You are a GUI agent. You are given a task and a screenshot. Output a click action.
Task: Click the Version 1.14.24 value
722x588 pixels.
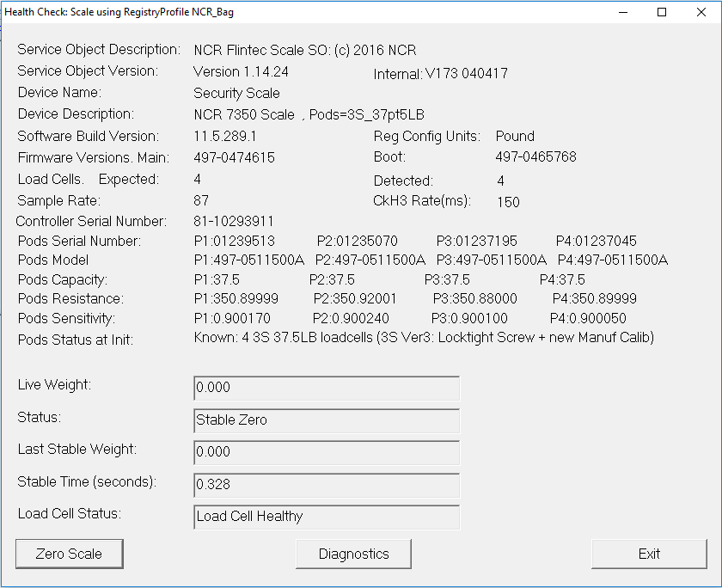tap(241, 71)
